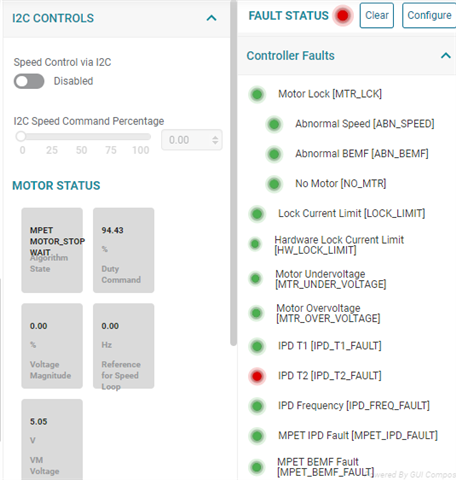Click the Motor Lock status LED
Viewport: 456px width, 480px height.
[257, 94]
